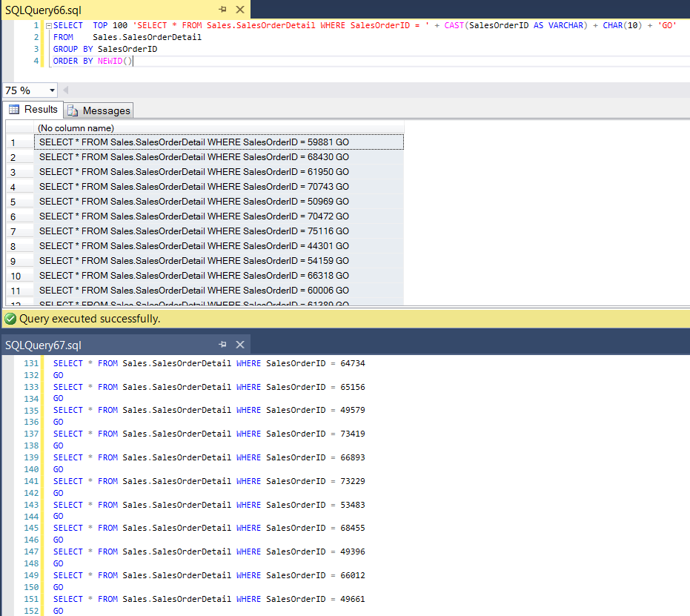Click row header number 10 in results grid
The height and width of the screenshot is (616, 690).
click(x=20, y=276)
